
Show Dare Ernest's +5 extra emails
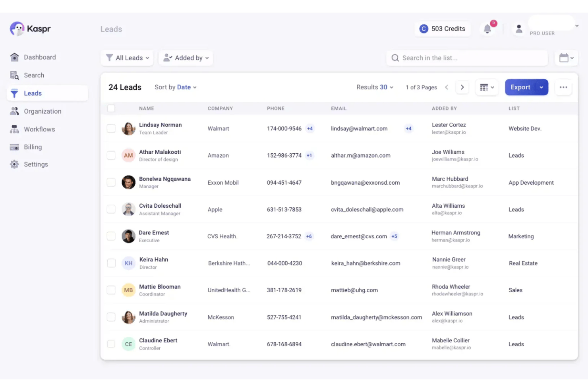(394, 236)
